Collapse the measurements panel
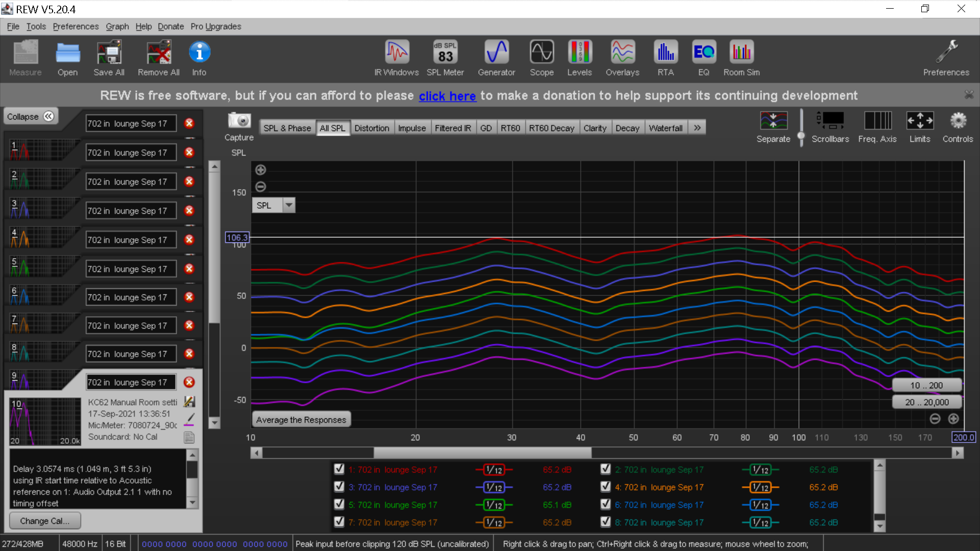The width and height of the screenshot is (980, 551). click(31, 117)
